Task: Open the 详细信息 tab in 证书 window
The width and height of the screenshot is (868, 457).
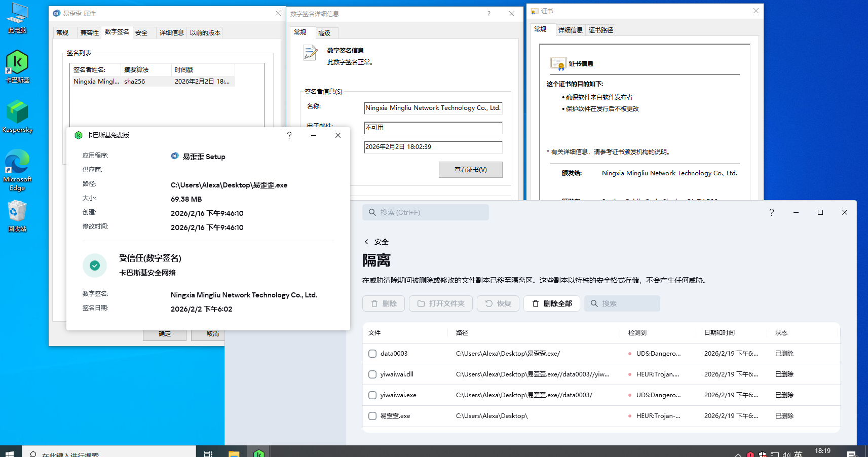Action: 571,30
